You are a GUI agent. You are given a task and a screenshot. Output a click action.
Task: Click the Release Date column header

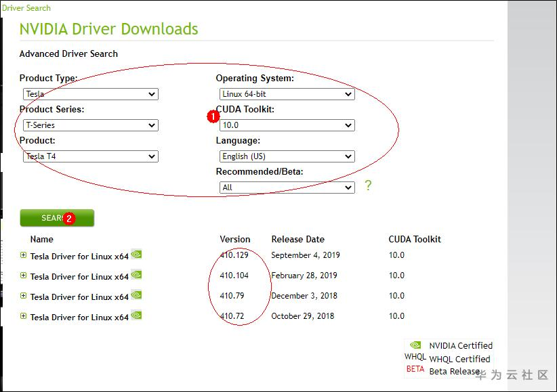[x=297, y=239]
